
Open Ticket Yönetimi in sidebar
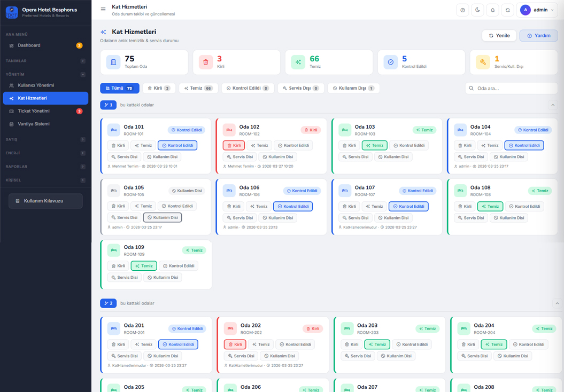[x=34, y=111]
